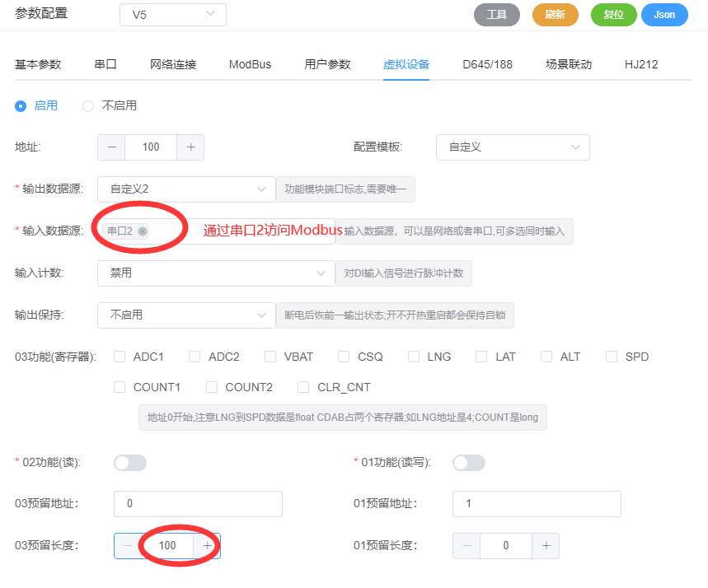This screenshot has height=588, width=708.
Task: Decrease 01预留长度 with minus button
Action: tap(467, 545)
